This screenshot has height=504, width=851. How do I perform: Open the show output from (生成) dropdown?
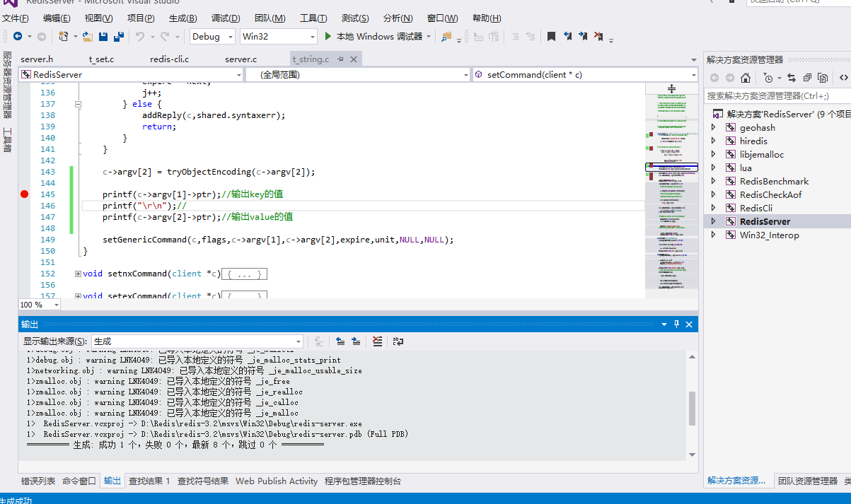tap(197, 341)
